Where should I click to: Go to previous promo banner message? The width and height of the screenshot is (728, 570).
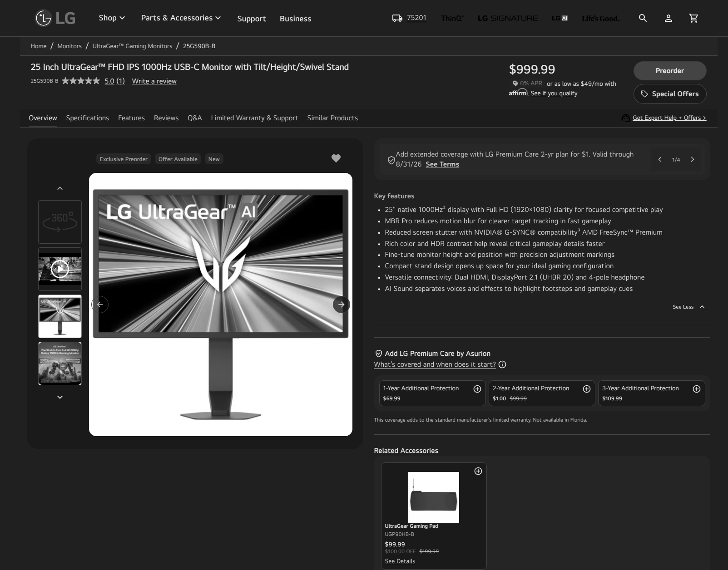coord(660,159)
